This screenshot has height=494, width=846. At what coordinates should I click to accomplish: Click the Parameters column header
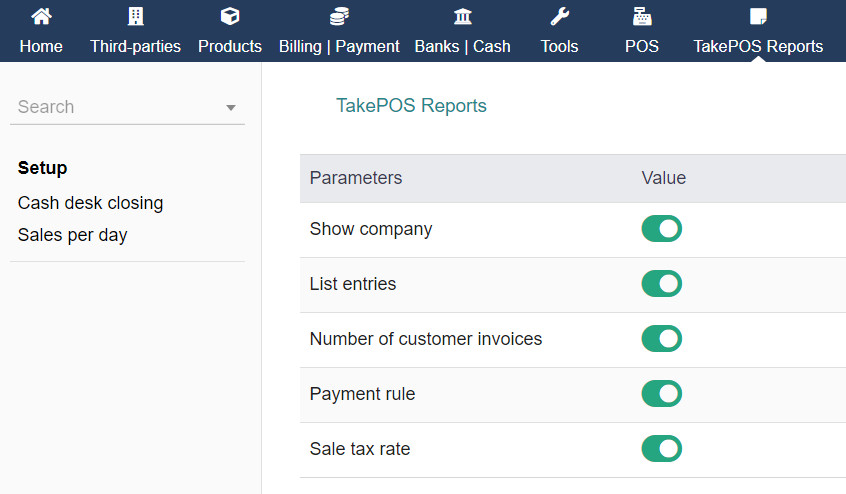[x=356, y=178]
